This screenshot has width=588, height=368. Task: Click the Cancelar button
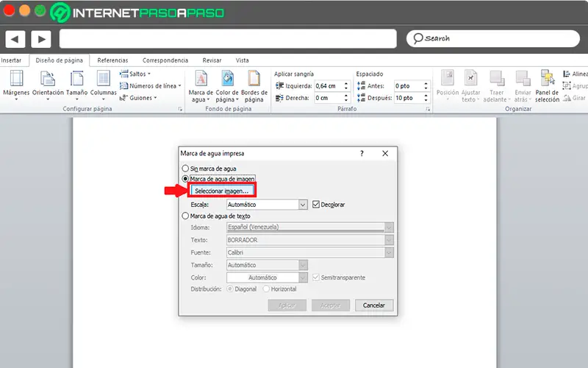[x=374, y=305]
